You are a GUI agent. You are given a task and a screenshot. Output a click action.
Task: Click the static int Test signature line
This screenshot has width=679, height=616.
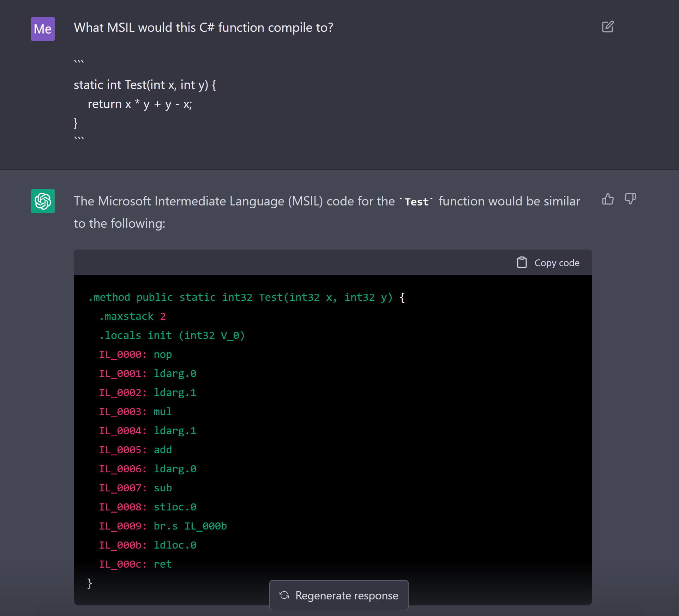click(x=145, y=85)
